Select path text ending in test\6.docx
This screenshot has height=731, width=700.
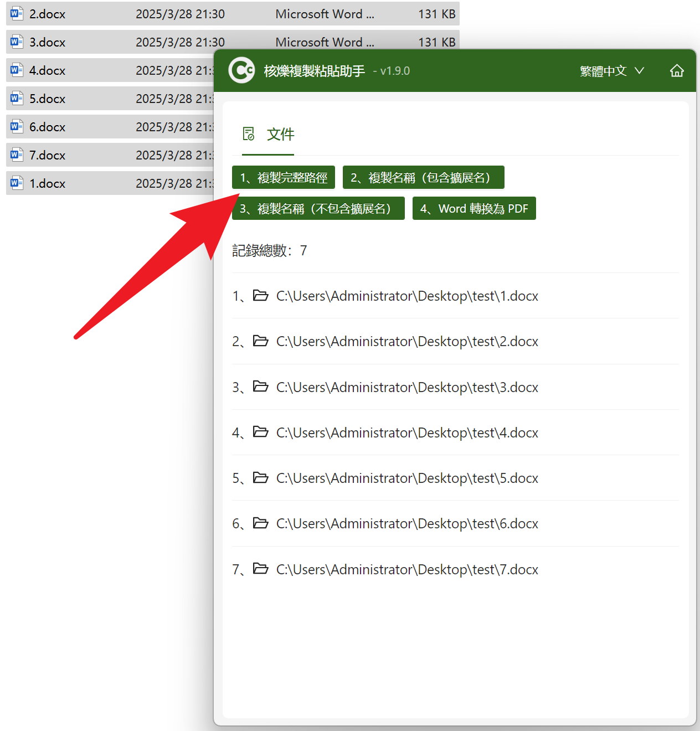tap(407, 524)
